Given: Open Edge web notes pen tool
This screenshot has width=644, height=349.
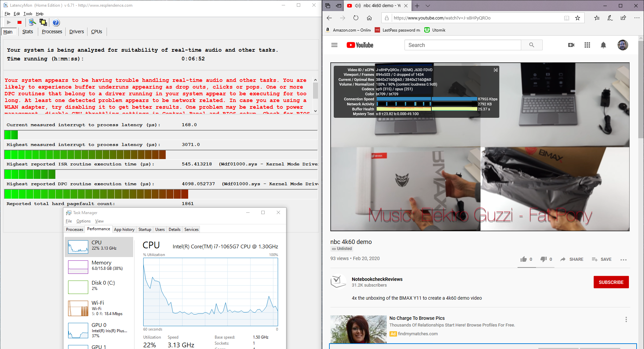Looking at the screenshot, I should (610, 18).
